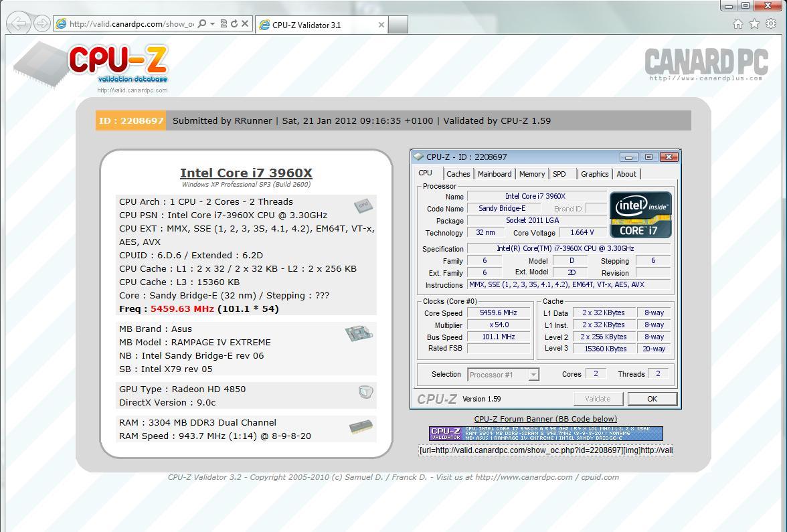Click the Package value Socket 2011 LGA
This screenshot has width=787, height=532.
pyautogui.click(x=537, y=220)
